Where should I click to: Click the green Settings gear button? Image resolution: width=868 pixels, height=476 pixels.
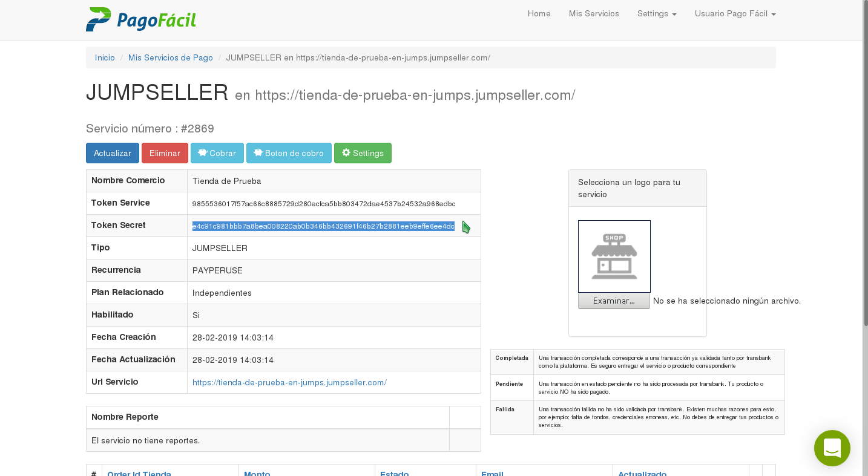click(363, 153)
